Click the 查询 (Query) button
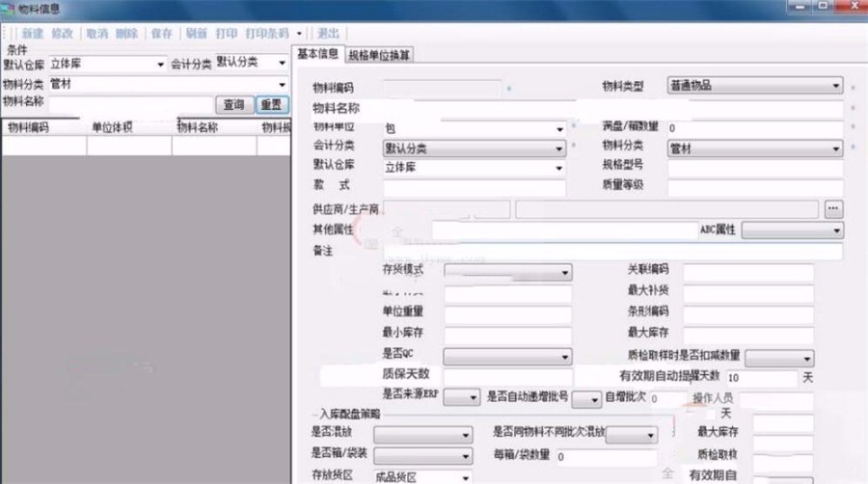Viewport: 868px width, 484px height. [x=234, y=104]
